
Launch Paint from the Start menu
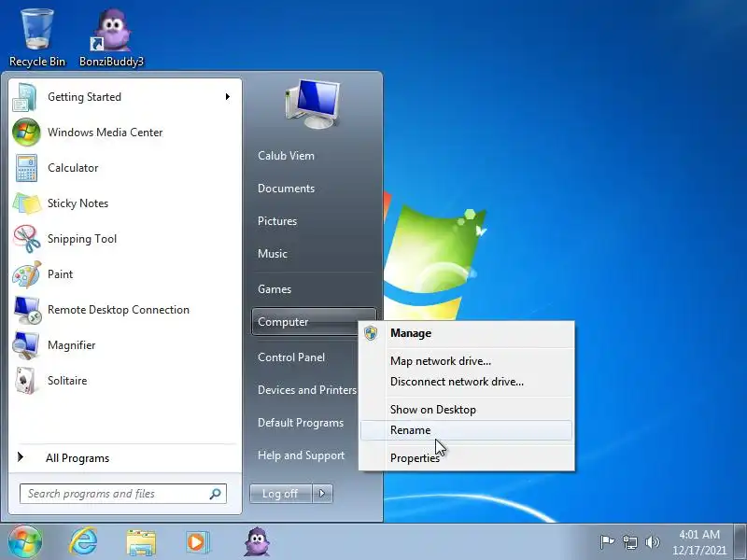point(125,274)
